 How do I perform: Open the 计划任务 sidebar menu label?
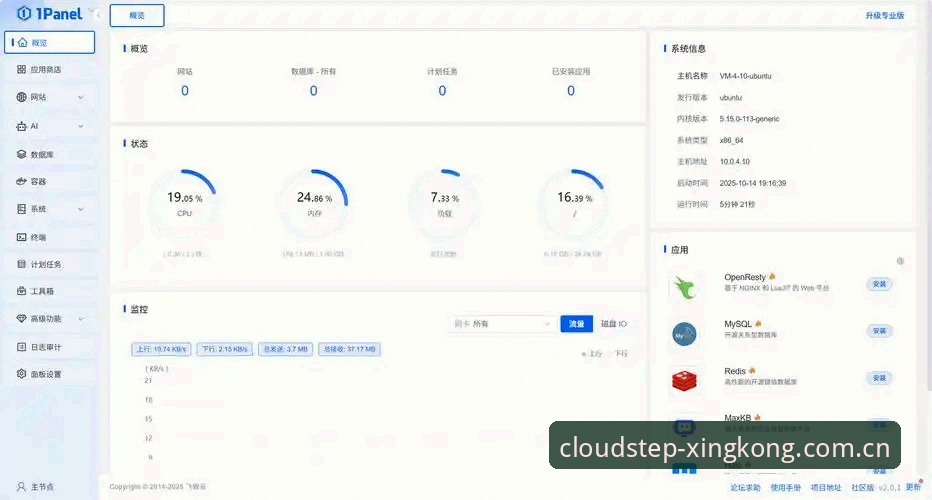[x=46, y=264]
